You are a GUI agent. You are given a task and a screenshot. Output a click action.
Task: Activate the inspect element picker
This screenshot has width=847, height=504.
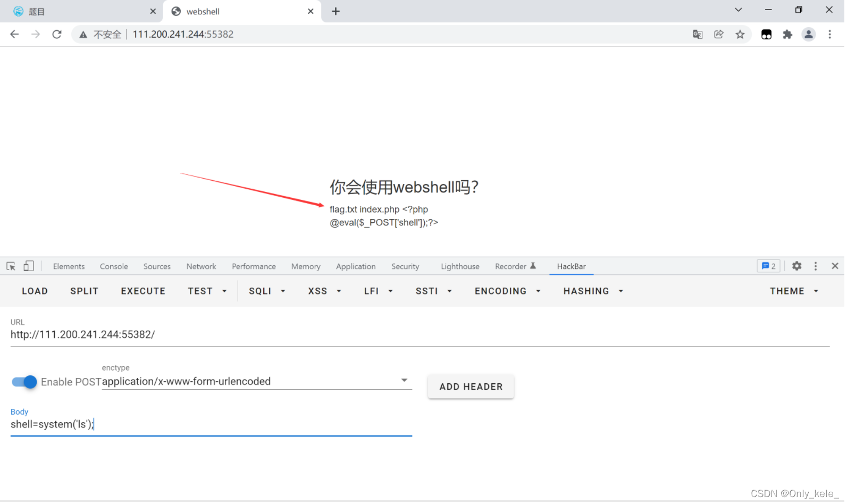[x=11, y=266]
